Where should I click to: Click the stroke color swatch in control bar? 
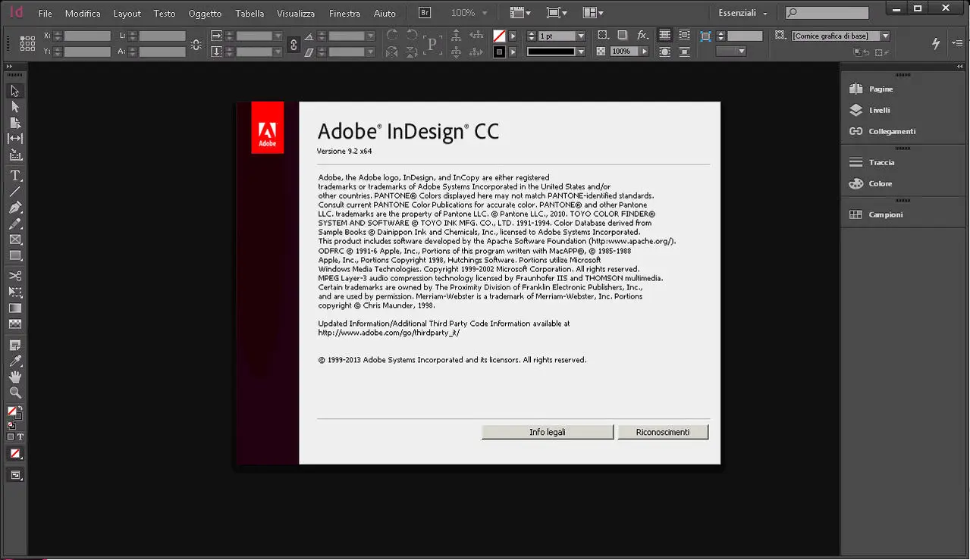pyautogui.click(x=499, y=52)
